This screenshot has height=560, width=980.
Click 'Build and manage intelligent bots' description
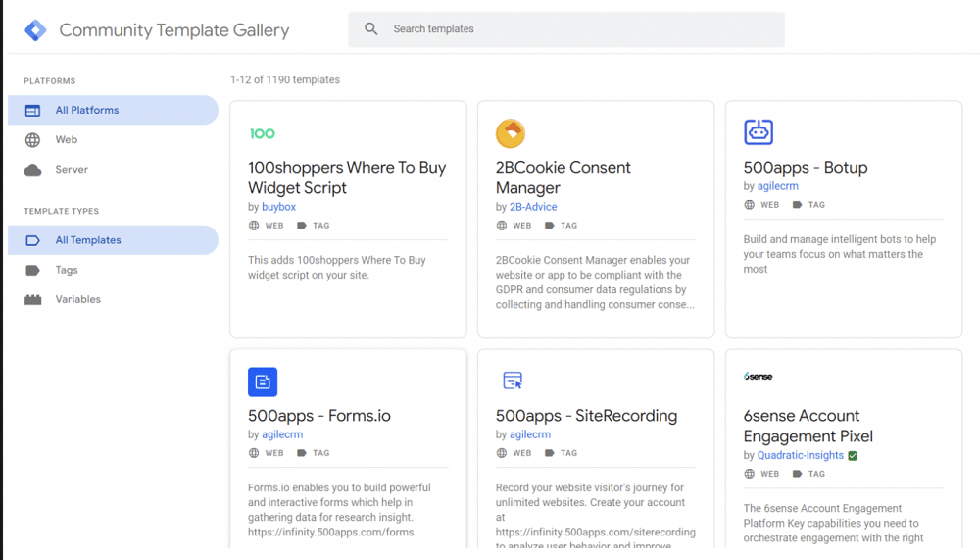840,254
